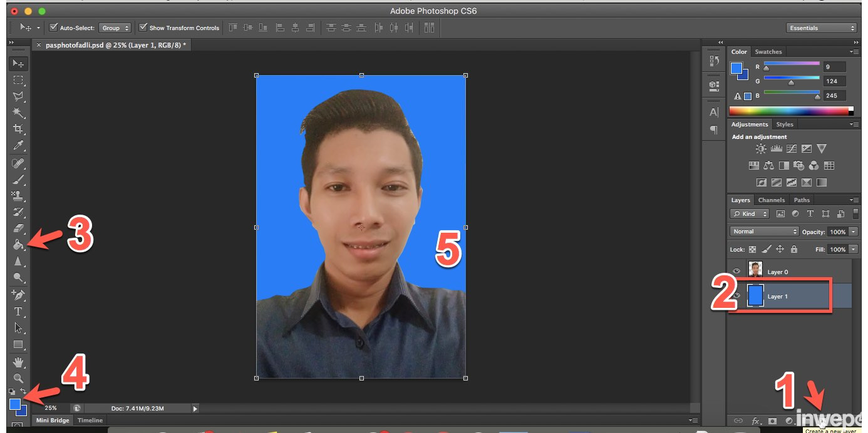
Task: Toggle Show Transform Controls checkbox
Action: click(x=143, y=28)
